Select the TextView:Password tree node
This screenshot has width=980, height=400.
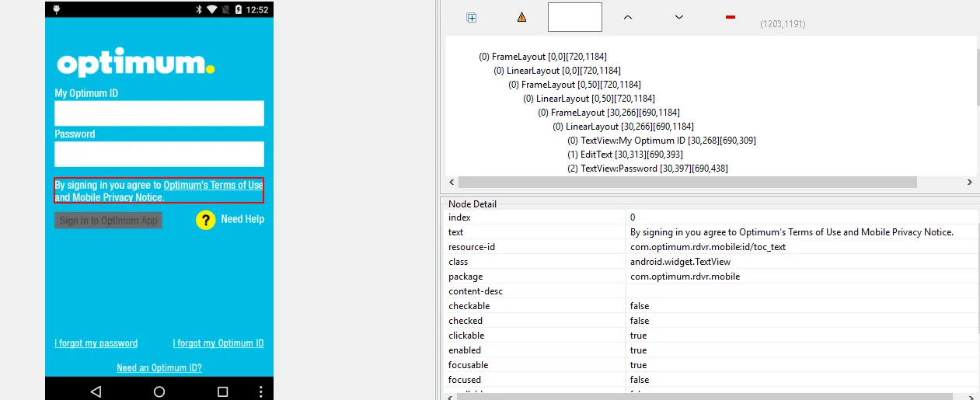648,169
